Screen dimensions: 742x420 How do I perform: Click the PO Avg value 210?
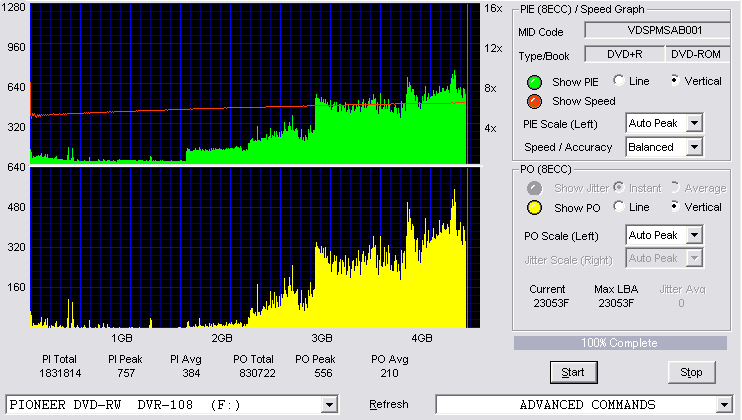pos(389,373)
